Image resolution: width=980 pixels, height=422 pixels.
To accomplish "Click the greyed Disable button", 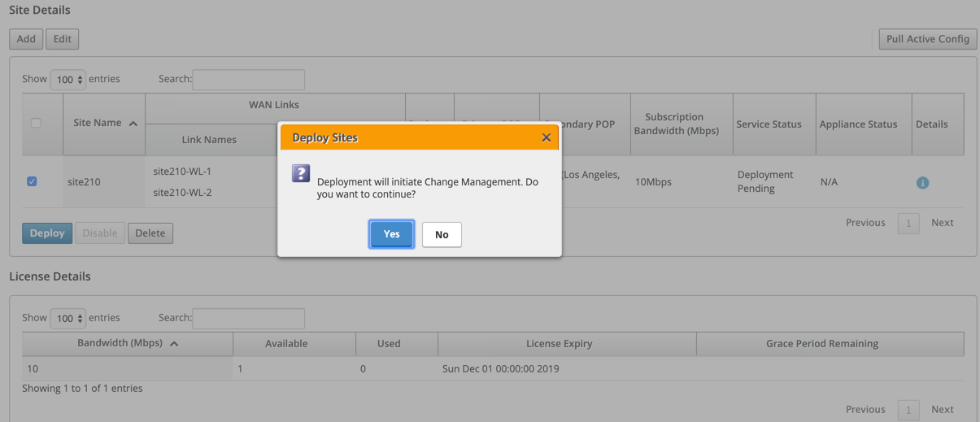I will [100, 233].
